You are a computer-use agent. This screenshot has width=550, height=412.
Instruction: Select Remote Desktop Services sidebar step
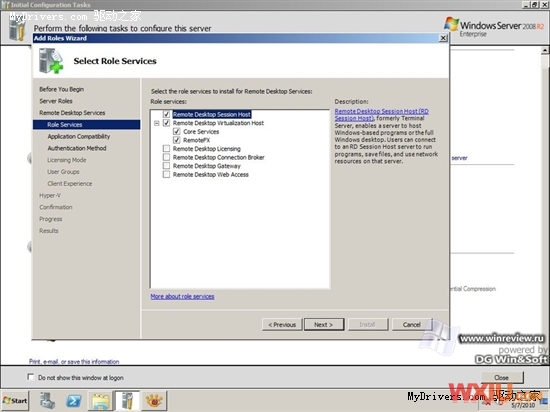tap(72, 113)
